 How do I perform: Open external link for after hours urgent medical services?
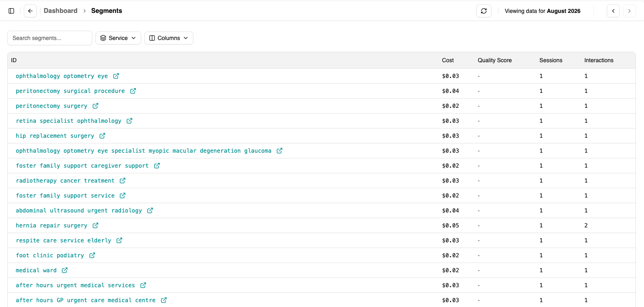click(x=143, y=285)
